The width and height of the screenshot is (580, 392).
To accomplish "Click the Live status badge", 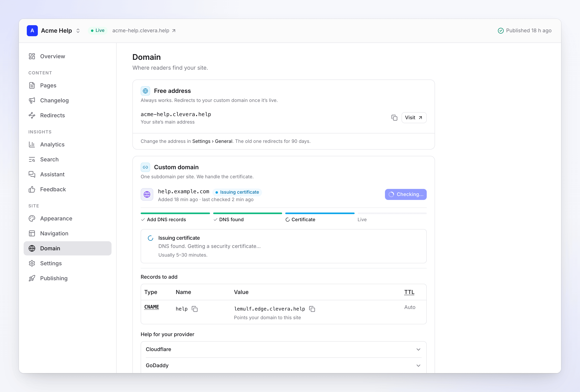I will pyautogui.click(x=98, y=31).
